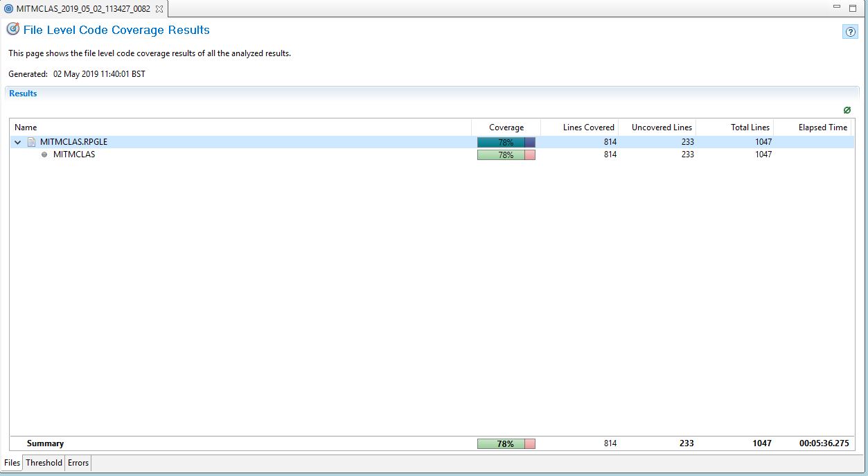Close the MITMCLAS_2019_05_02 editor tab

pos(159,9)
